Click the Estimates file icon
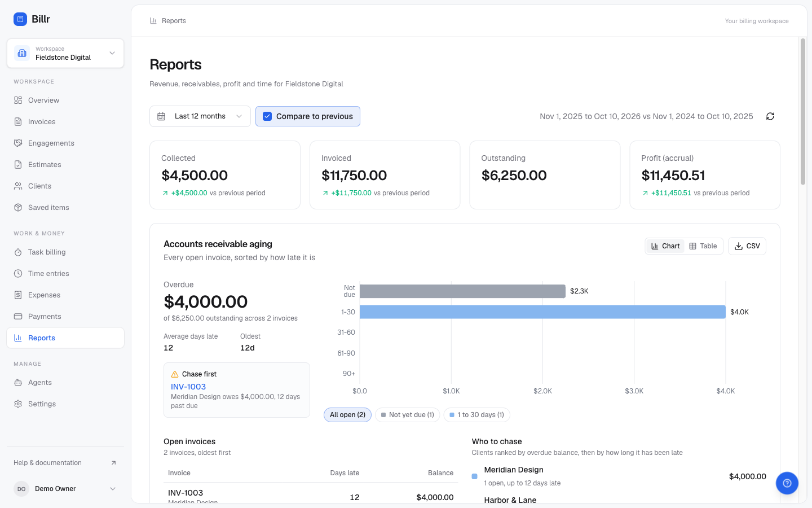Image resolution: width=812 pixels, height=508 pixels. click(x=18, y=165)
